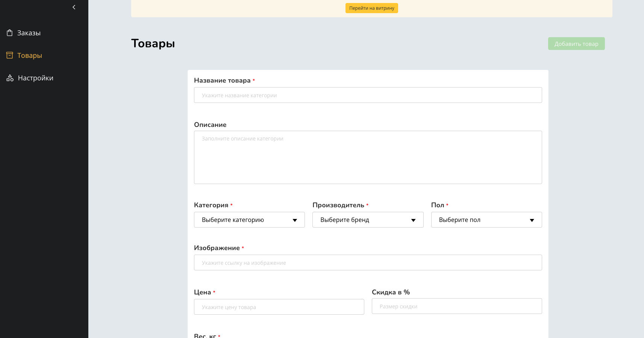Focus the Название товара input field
This screenshot has height=338, width=644.
pos(368,95)
